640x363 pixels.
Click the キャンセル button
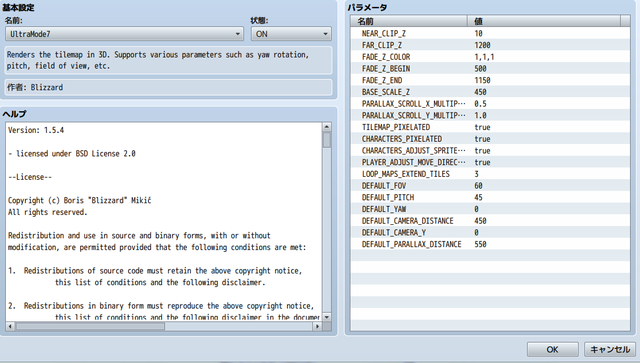point(610,350)
